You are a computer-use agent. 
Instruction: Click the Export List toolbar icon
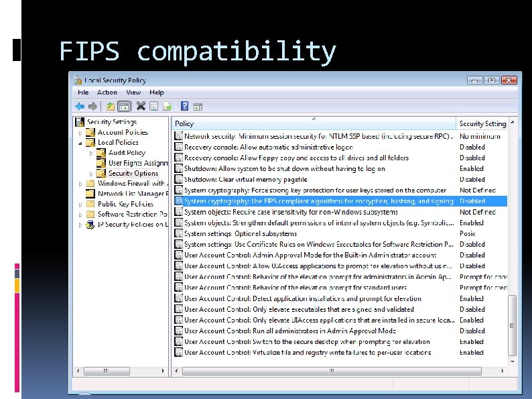tap(168, 107)
